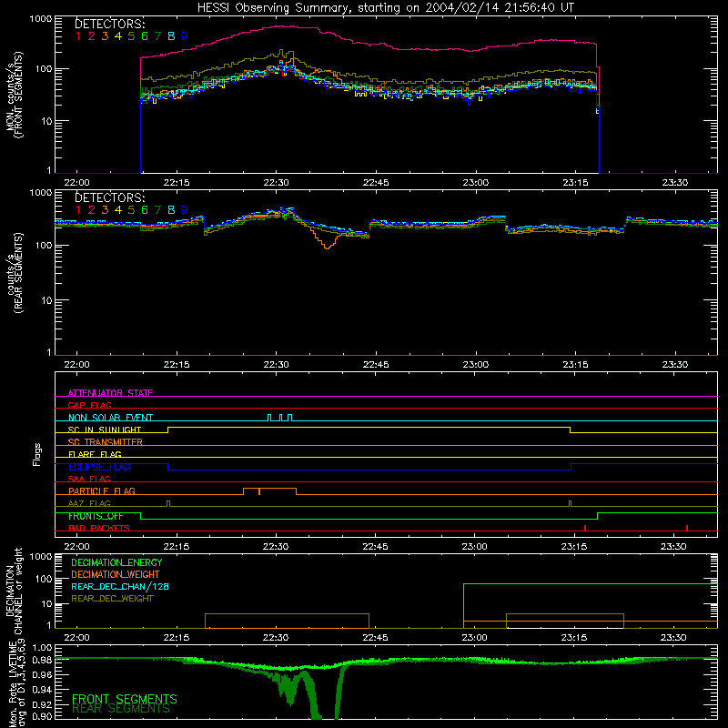728x728 pixels.
Task: Click 22:45 tick under the rear segments plot
Action: coord(376,365)
